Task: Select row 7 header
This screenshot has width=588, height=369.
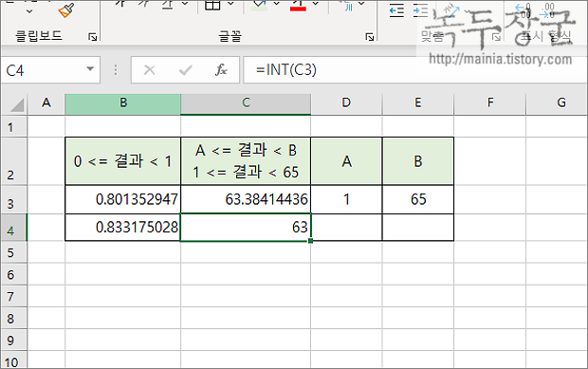Action: point(14,297)
